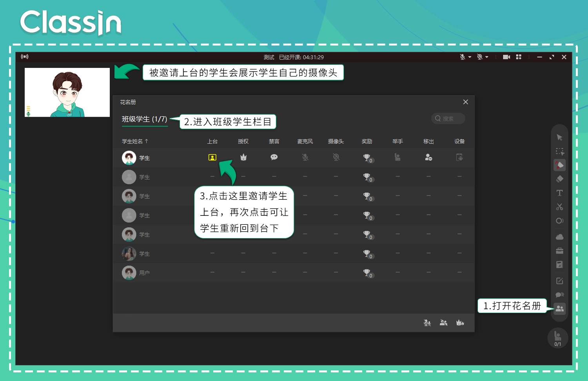588x381 pixels.
Task: Select the eraser tool in right toolbar
Action: pyautogui.click(x=559, y=179)
